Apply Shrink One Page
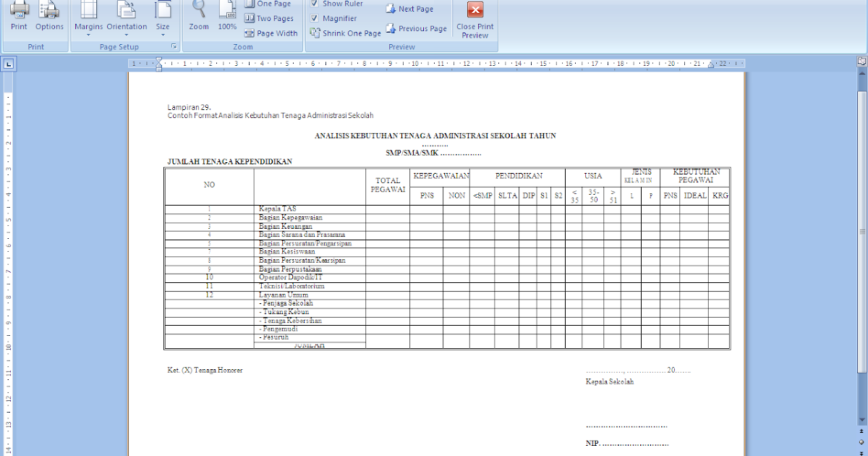This screenshot has width=868, height=456. 345,33
